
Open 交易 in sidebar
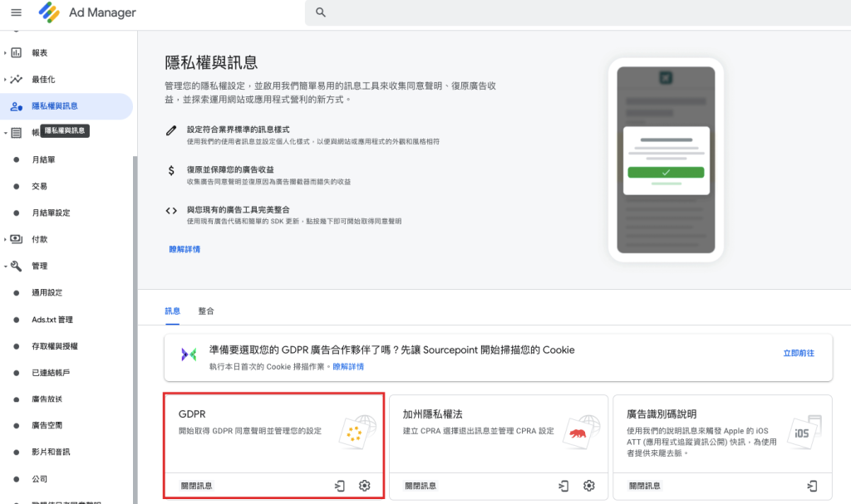click(x=39, y=186)
